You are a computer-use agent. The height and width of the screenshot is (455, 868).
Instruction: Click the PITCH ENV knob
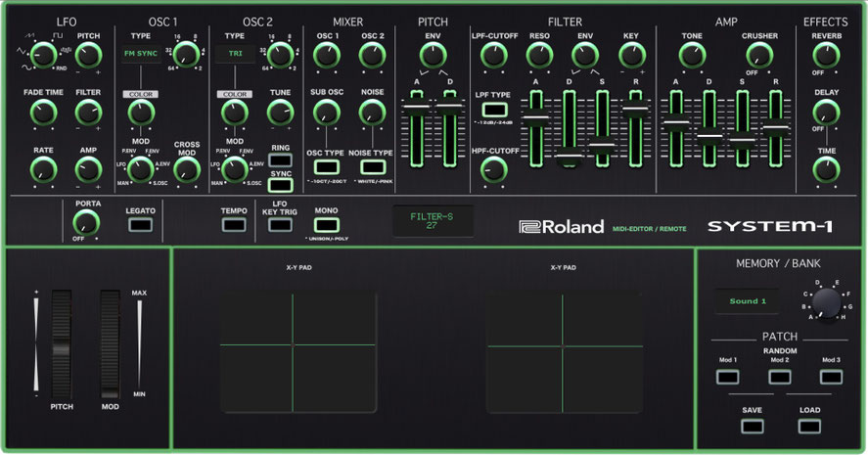tap(433, 55)
